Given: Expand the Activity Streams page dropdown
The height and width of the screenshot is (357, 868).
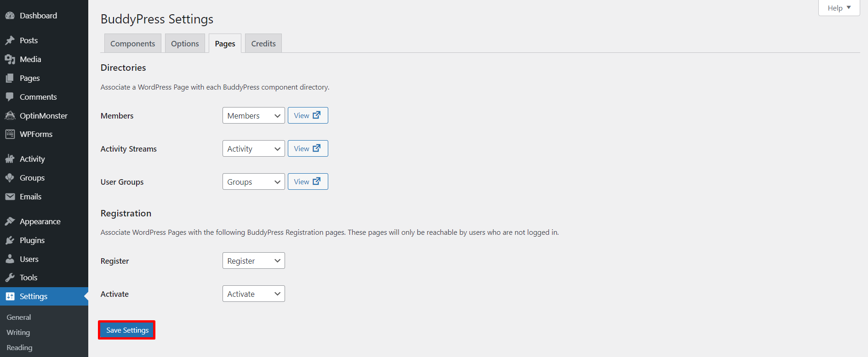Looking at the screenshot, I should pyautogui.click(x=253, y=149).
